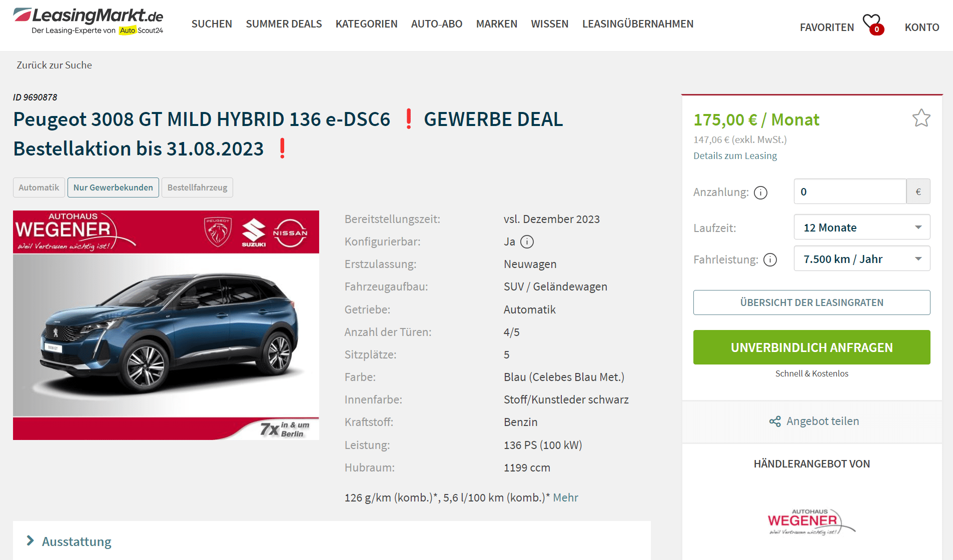Click the Schnell & Kostenlos text
953x560 pixels.
pyautogui.click(x=811, y=374)
